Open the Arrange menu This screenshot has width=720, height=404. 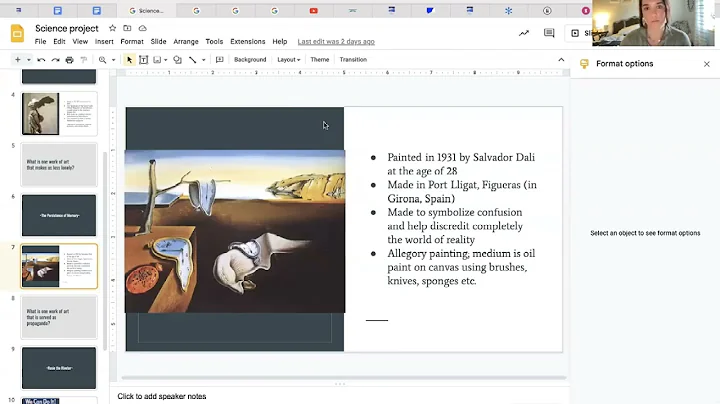[186, 41]
